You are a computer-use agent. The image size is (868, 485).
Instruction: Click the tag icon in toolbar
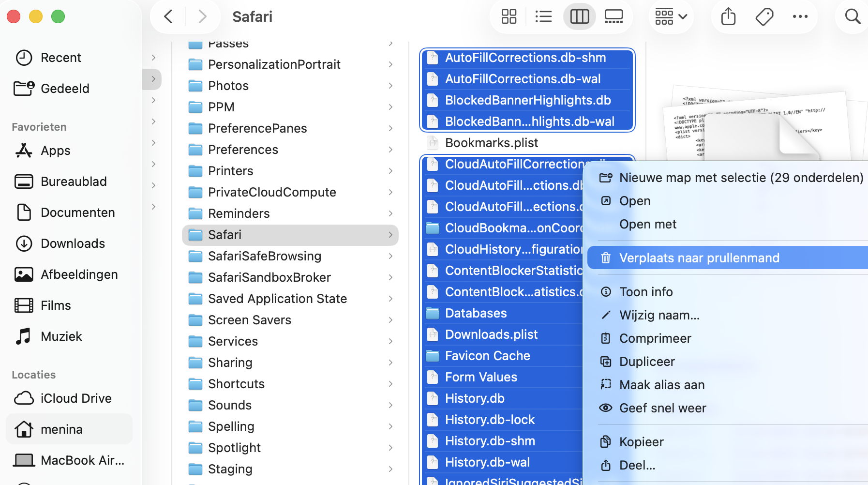tap(764, 16)
